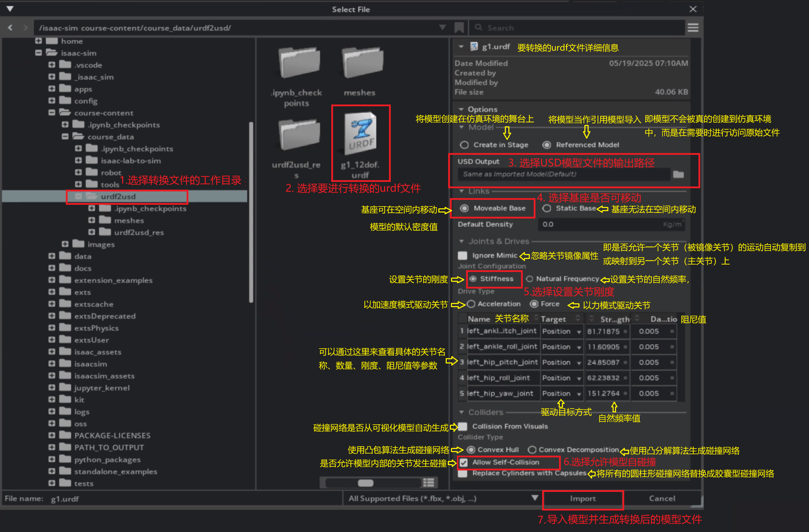Select the extsPhysics folder in tree
The image size is (809, 532).
(96, 328)
